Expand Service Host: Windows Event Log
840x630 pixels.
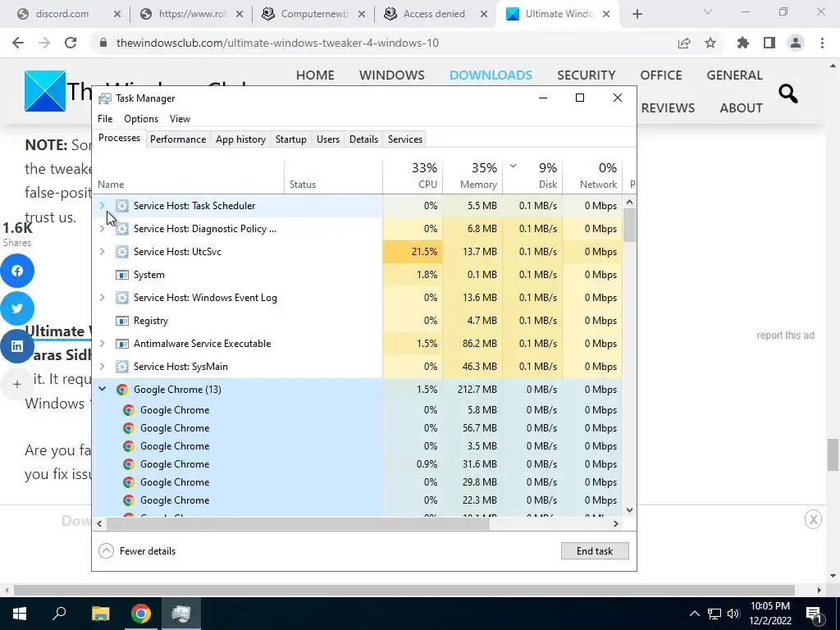click(x=103, y=298)
